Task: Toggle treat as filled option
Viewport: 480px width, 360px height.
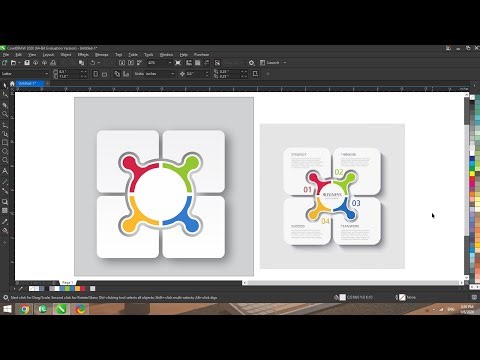Action: 255,74
